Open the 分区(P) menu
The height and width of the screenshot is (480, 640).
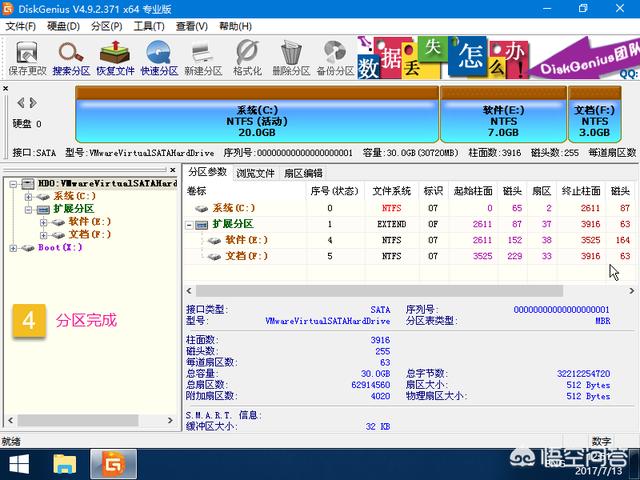[107, 27]
